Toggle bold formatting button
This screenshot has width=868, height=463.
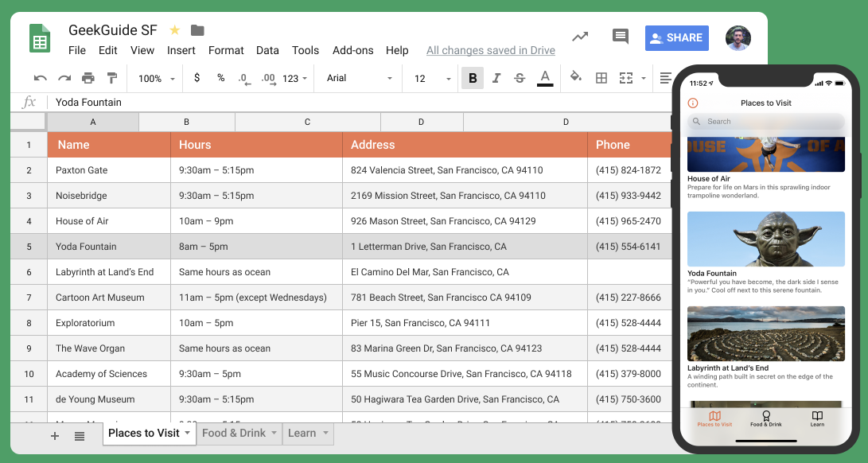pos(473,78)
